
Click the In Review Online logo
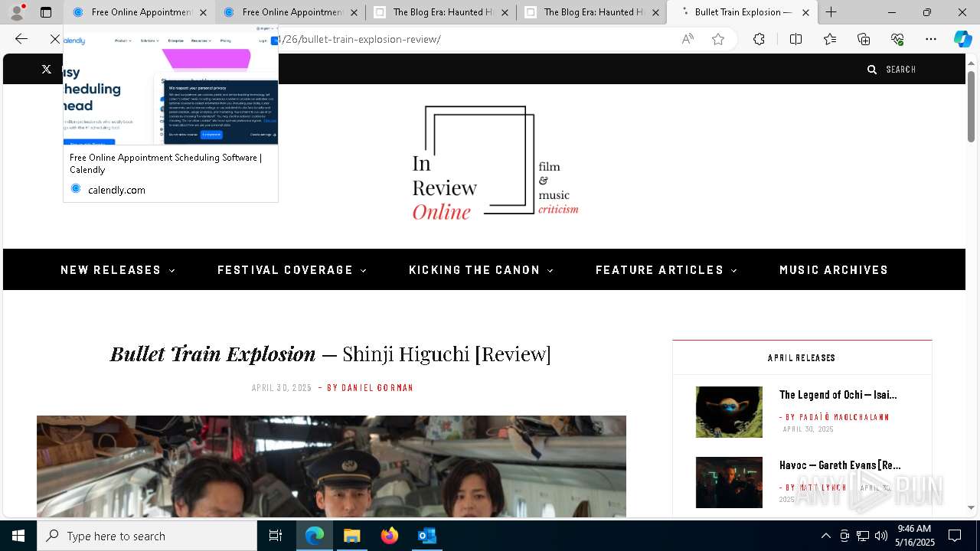pos(495,163)
